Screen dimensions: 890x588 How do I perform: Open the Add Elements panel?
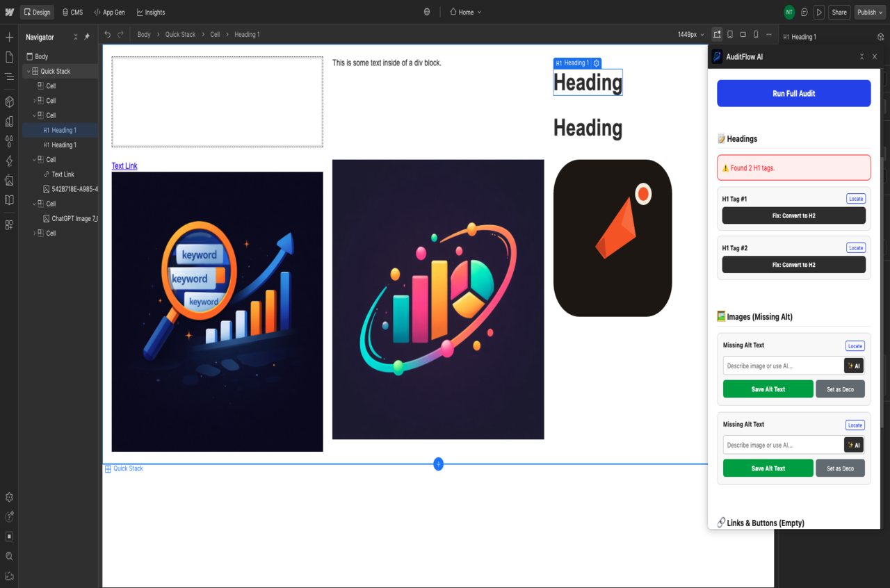[9, 36]
